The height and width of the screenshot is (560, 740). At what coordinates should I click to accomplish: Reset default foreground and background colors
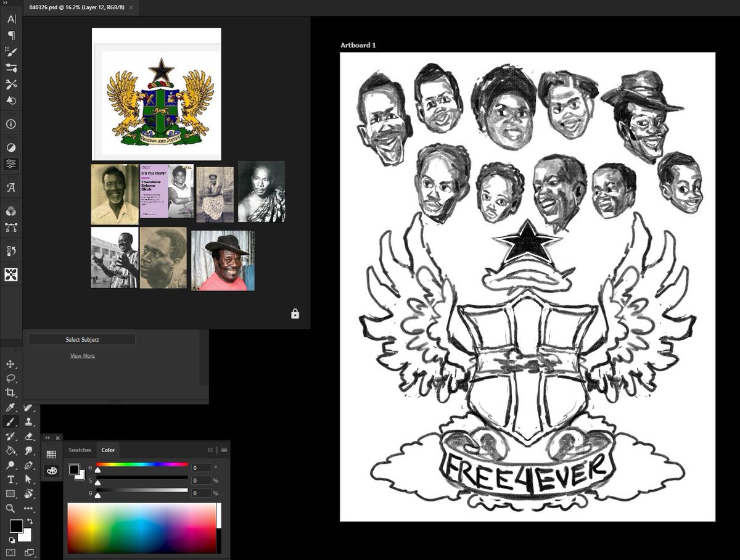(x=12, y=541)
